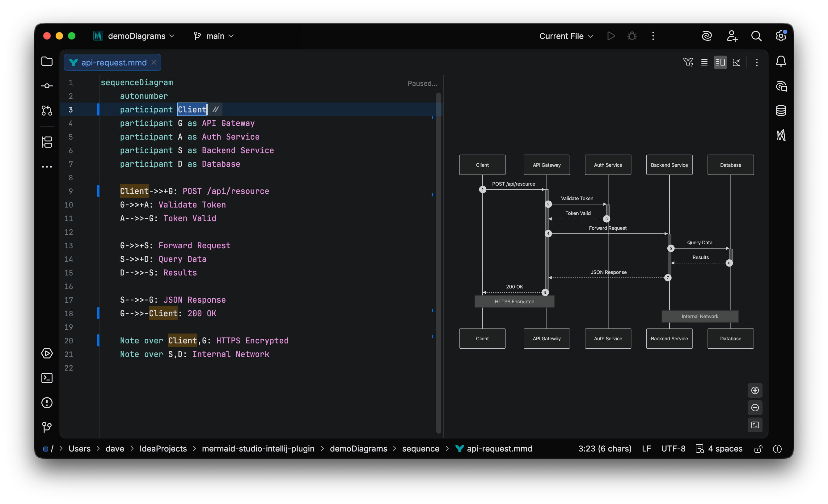
Task: Open Search Everywhere magnifier
Action: click(756, 36)
